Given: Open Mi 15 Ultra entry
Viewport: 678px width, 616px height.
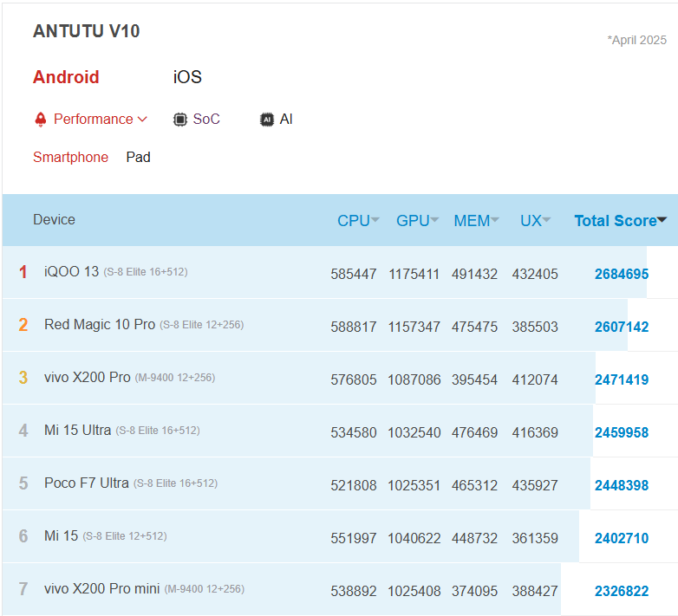Looking at the screenshot, I should (x=77, y=431).
